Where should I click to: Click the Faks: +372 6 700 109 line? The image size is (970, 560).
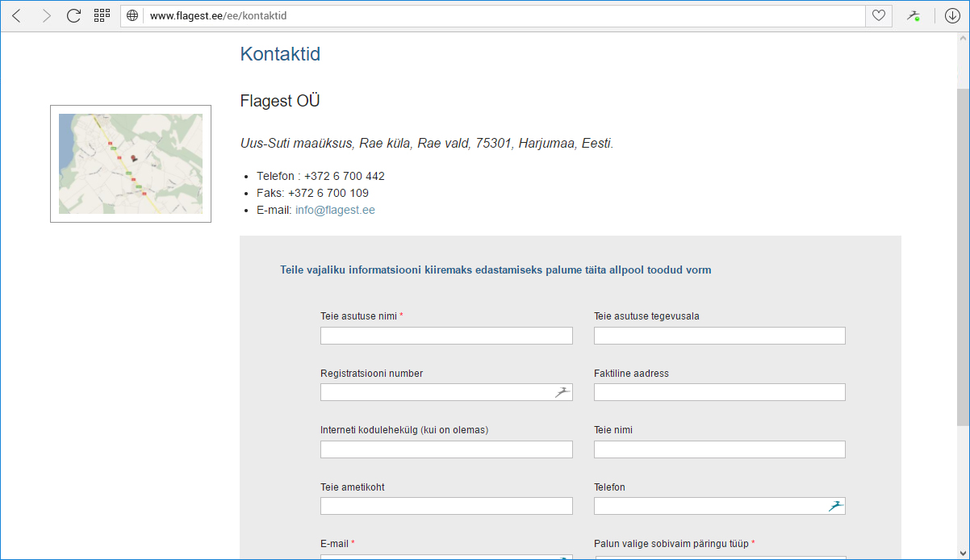point(312,193)
